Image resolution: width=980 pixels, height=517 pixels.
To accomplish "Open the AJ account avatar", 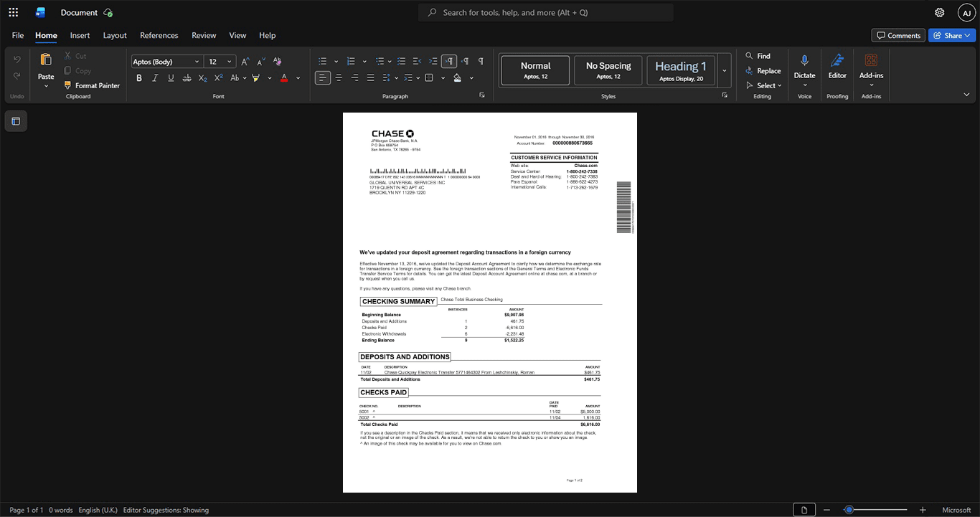I will click(x=967, y=12).
